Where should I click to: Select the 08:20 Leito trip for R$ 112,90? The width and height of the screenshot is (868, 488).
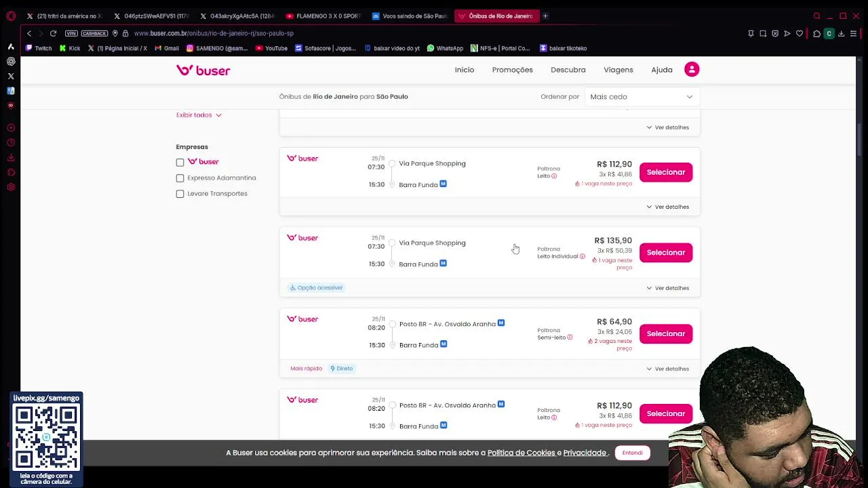click(666, 413)
